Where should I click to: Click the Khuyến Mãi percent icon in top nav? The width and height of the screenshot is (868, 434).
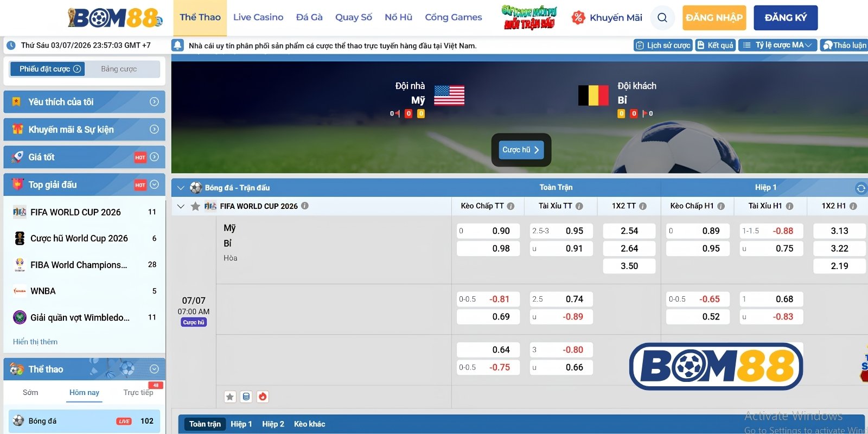578,17
